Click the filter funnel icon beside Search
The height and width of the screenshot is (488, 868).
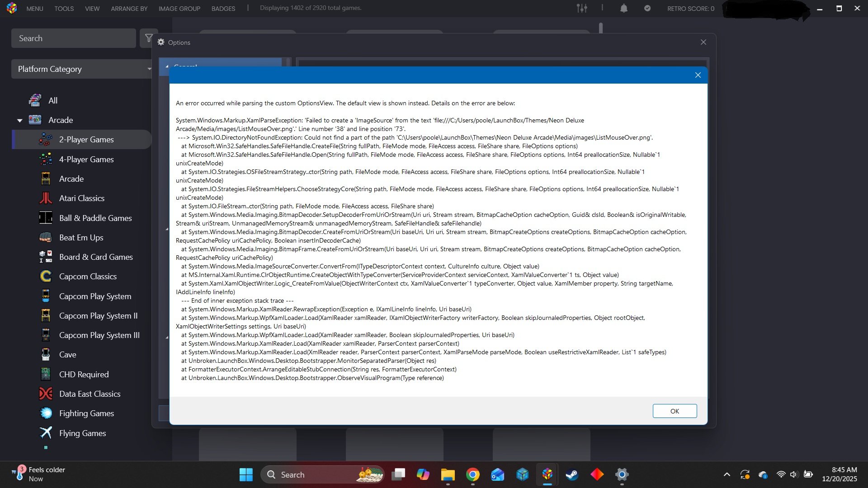tap(148, 38)
